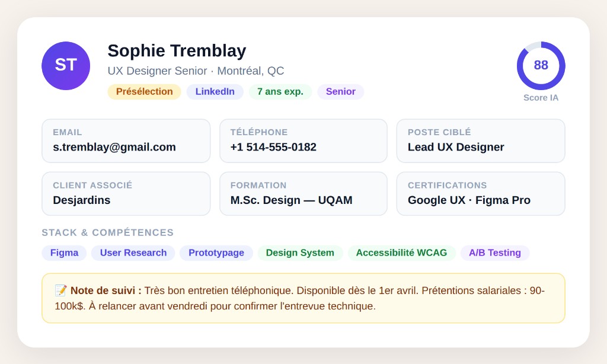Image resolution: width=607 pixels, height=364 pixels.
Task: Toggle the Senior level badge
Action: click(341, 92)
